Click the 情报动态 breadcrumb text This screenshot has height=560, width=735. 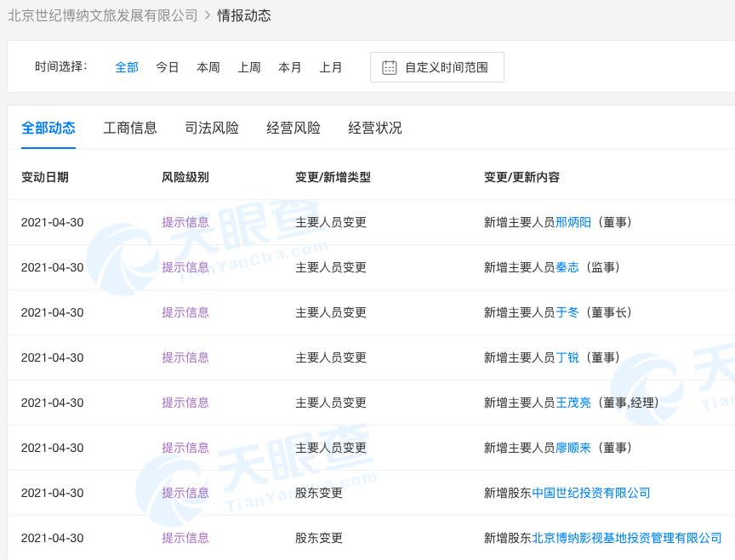click(244, 15)
